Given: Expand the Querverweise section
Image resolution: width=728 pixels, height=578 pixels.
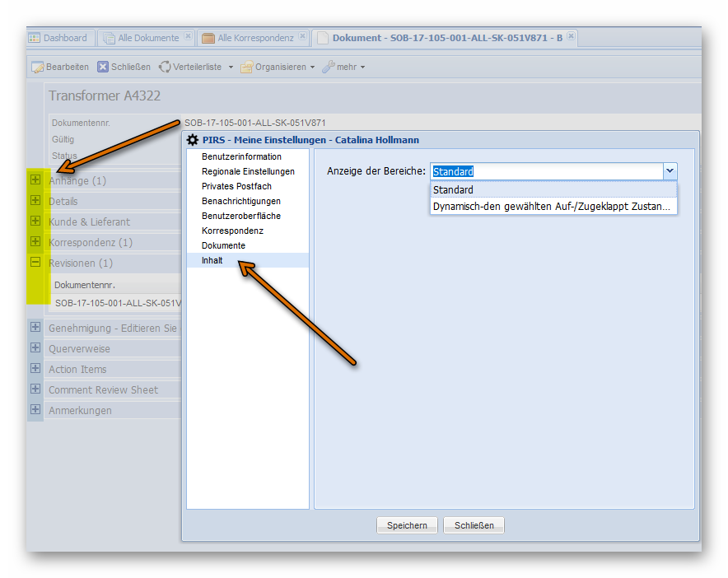Looking at the screenshot, I should [35, 347].
